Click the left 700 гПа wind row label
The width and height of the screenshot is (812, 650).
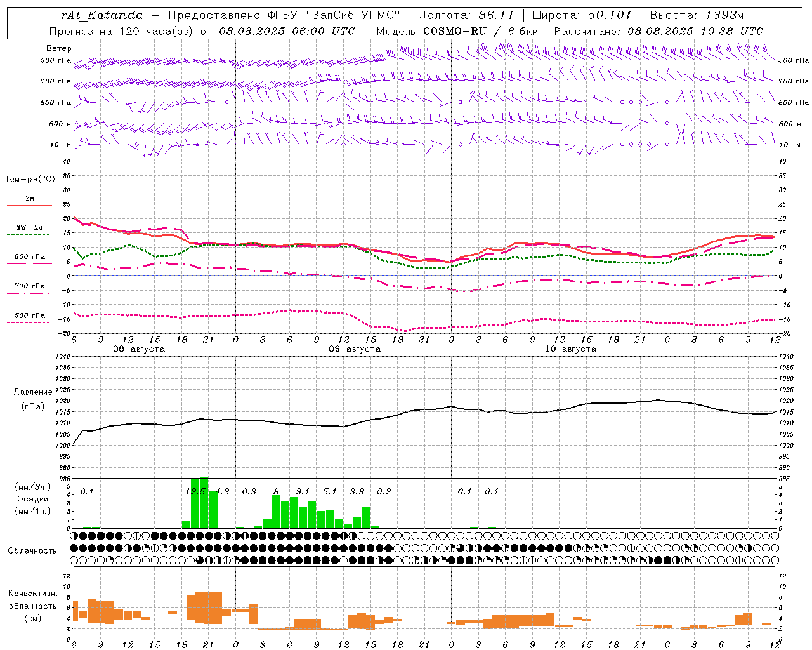click(56, 81)
